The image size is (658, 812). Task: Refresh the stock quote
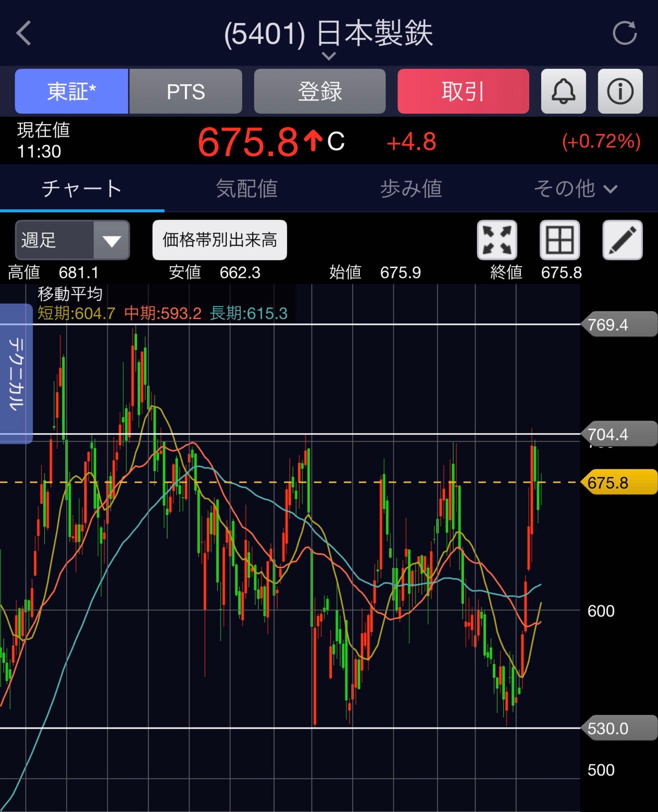pyautogui.click(x=625, y=33)
